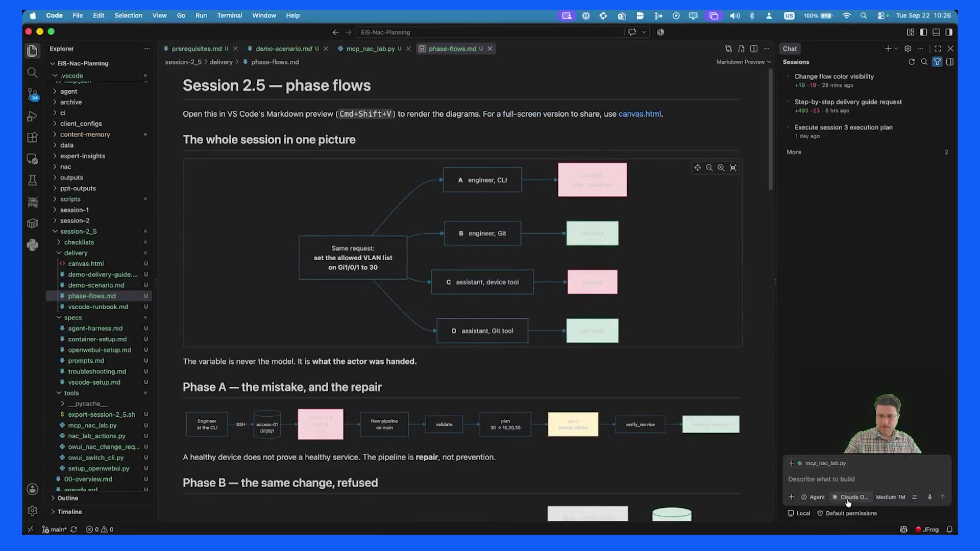Open the Testing flask view
Viewport: 980px width, 551px height.
coord(32,180)
